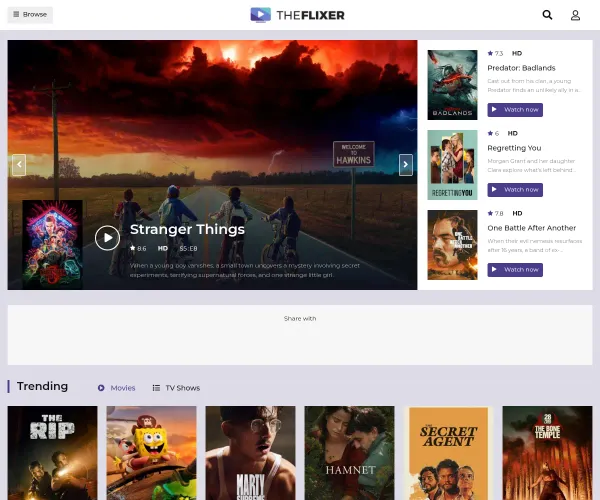Play Stranger Things with the circle play button
This screenshot has width=600, height=500.
pos(108,238)
